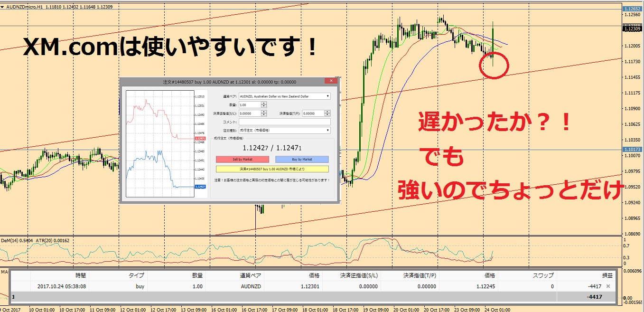The height and width of the screenshot is (312, 644).
Task: Open the AUDNZDmicro,H1 chart title triangle
Action: [x=2, y=7]
